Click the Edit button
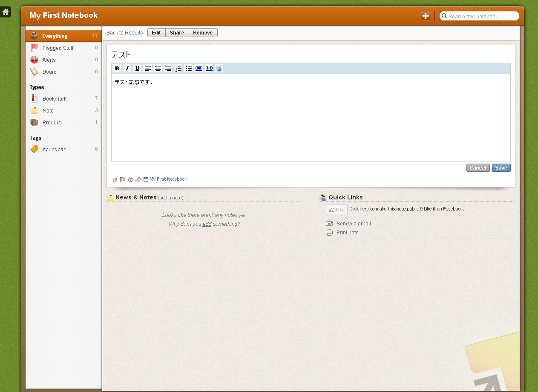Screen dimensions: 538x392 pos(156,33)
